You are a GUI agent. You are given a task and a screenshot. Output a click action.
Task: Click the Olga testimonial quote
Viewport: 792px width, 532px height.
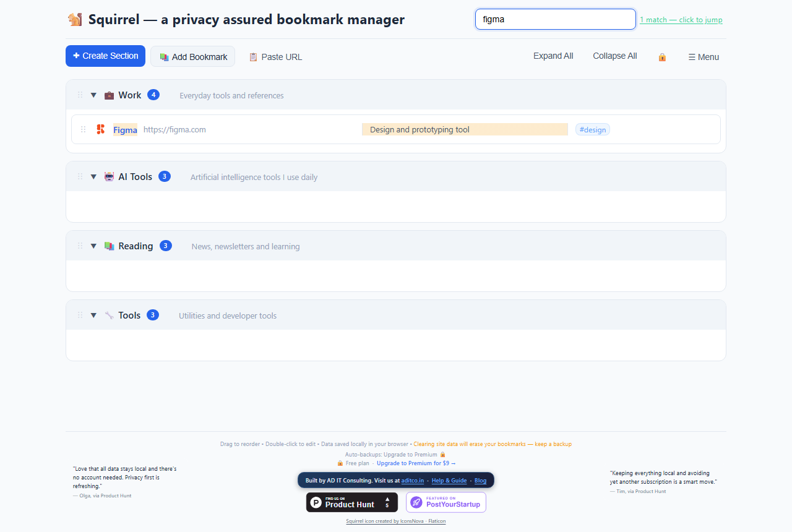[x=125, y=478]
